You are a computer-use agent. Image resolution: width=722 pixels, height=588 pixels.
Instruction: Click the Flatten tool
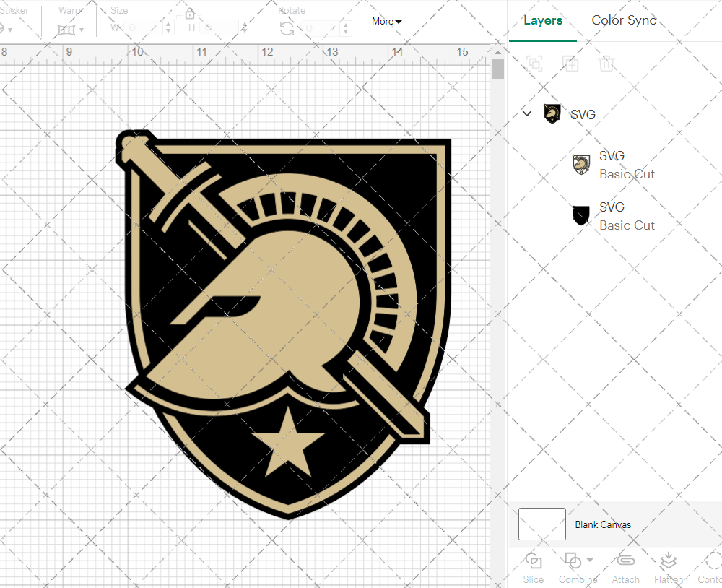point(669,568)
